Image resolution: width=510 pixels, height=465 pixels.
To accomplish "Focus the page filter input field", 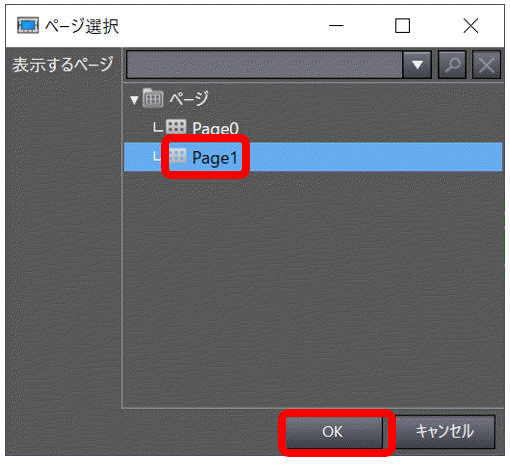I will pyautogui.click(x=264, y=65).
